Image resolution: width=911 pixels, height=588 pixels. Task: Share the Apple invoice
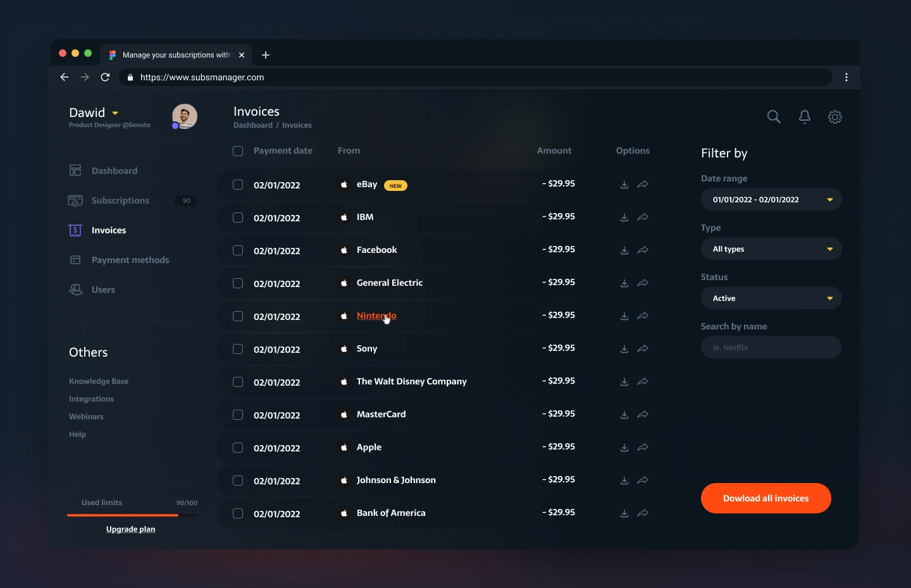point(643,448)
